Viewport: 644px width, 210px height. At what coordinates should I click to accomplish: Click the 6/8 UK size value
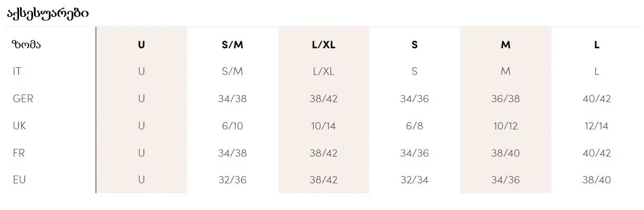point(415,126)
